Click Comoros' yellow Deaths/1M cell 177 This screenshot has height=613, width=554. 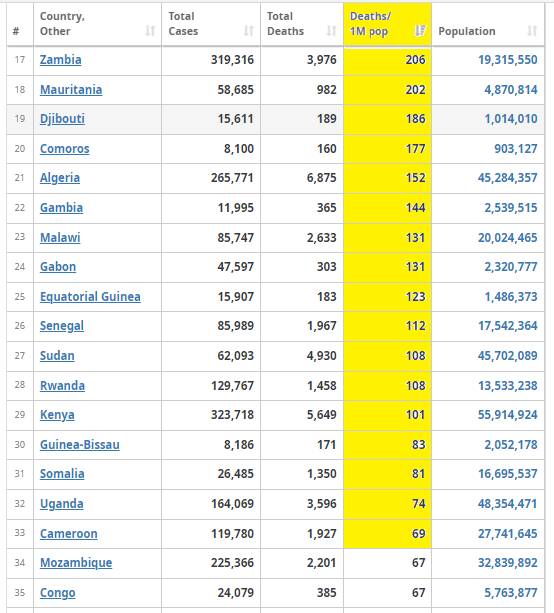(x=387, y=149)
